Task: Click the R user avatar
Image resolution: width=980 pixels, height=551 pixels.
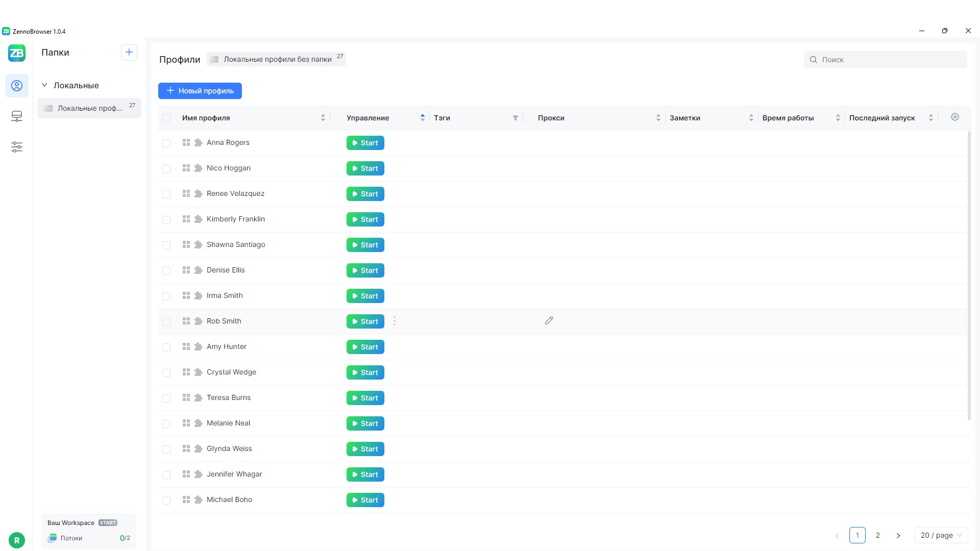Action: coord(17,540)
